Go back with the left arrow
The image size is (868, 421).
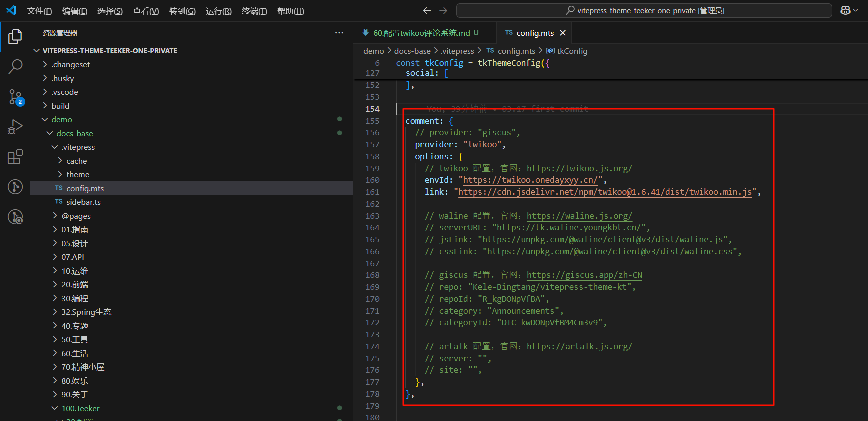(427, 10)
